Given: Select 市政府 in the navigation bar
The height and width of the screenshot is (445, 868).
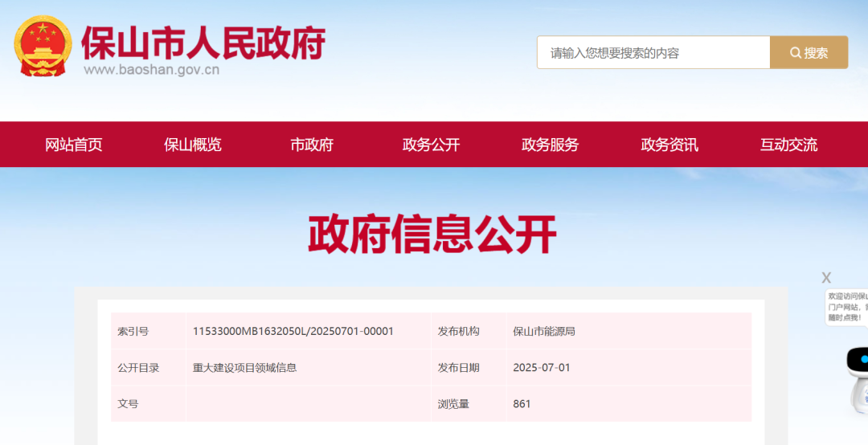Looking at the screenshot, I should pos(312,145).
